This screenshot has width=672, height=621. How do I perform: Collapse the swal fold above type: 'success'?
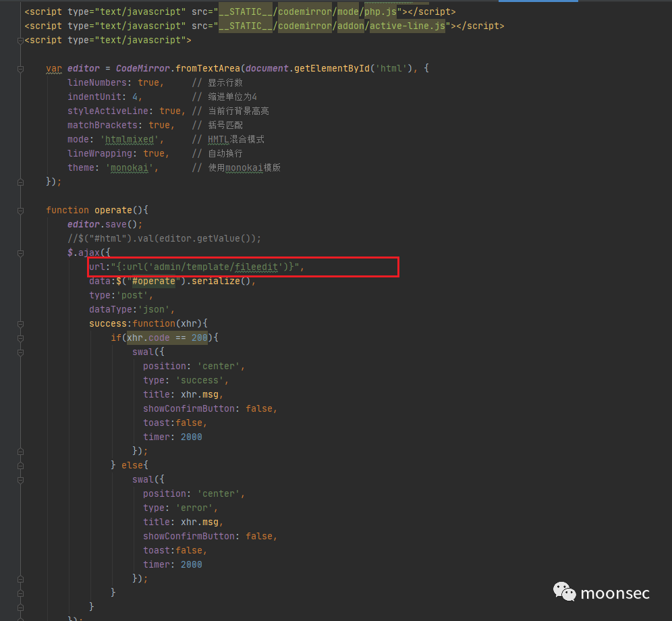pos(20,352)
